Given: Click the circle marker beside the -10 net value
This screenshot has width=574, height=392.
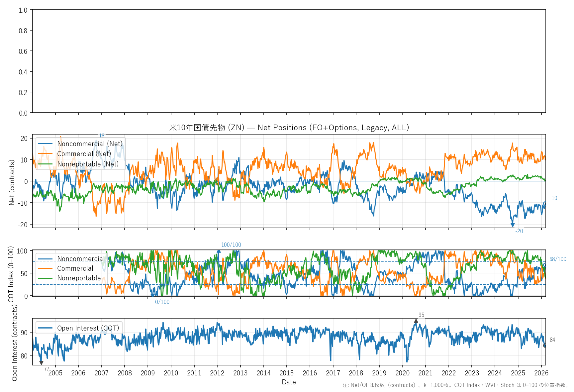Looking at the screenshot, I should coord(545,203).
